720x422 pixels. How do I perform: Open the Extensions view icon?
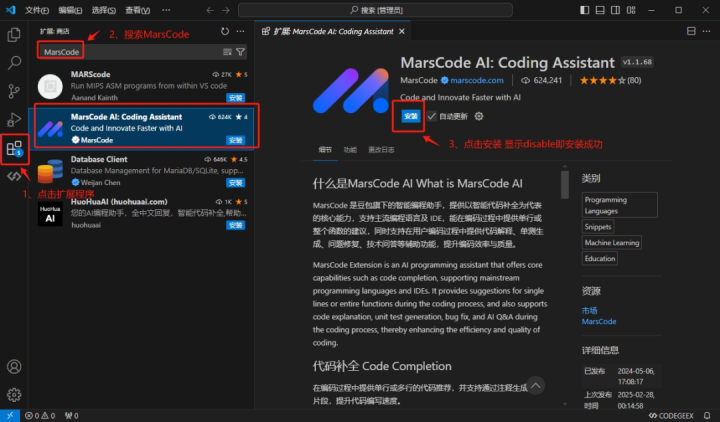coord(14,149)
